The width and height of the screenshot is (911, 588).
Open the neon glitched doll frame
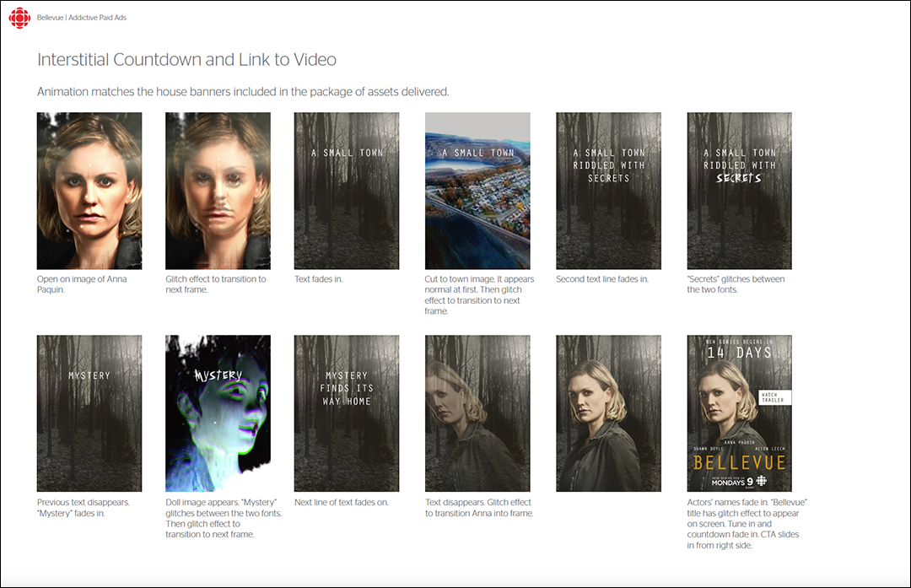tap(218, 413)
